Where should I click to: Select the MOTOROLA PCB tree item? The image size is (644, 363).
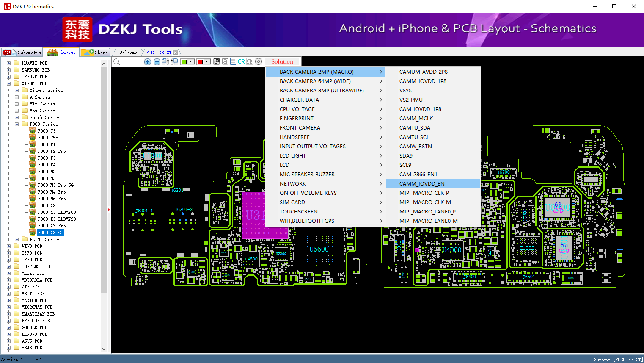(x=37, y=280)
